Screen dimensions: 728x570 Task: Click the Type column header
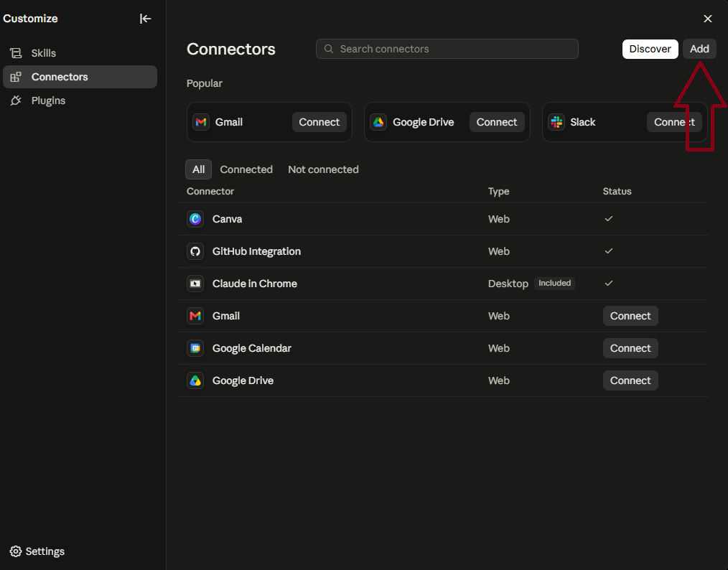pyautogui.click(x=499, y=191)
